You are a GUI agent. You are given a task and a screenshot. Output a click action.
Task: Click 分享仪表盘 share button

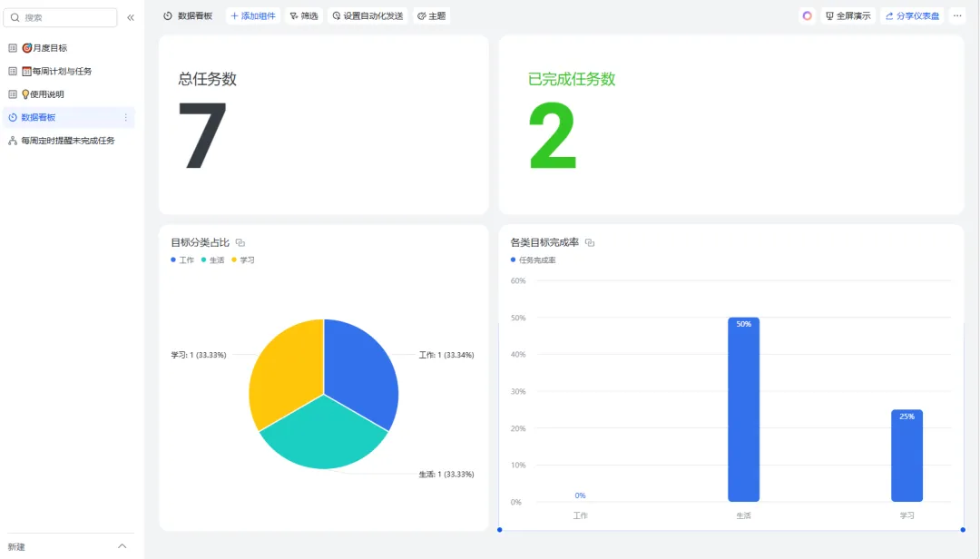coord(913,16)
